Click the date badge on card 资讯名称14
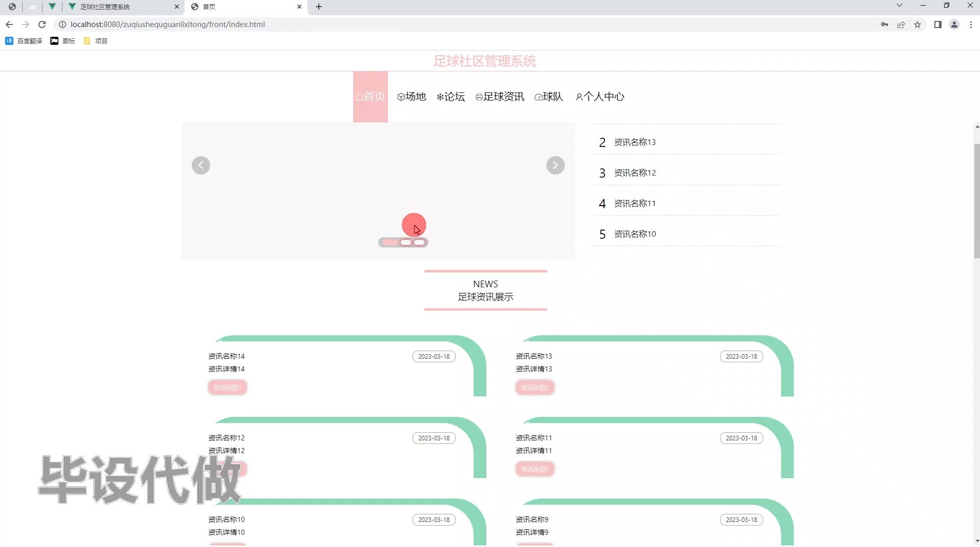The width and height of the screenshot is (980, 547). click(434, 357)
